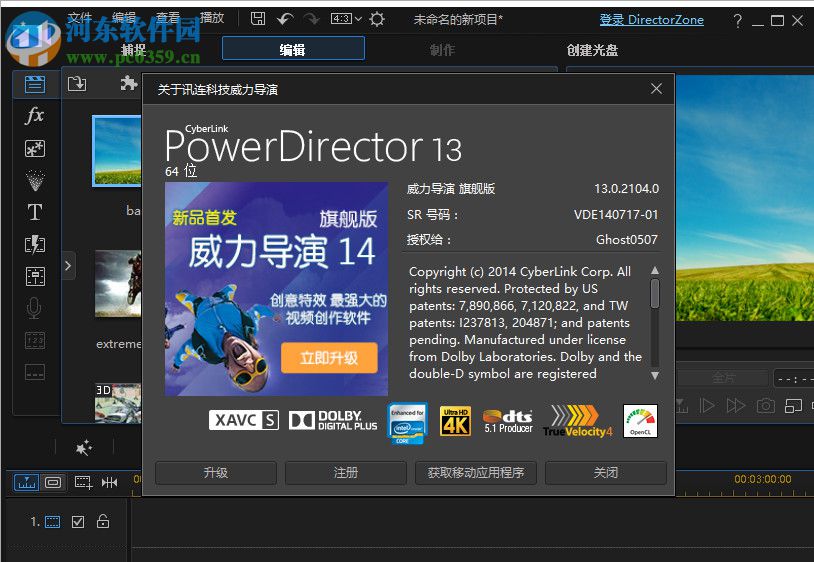Viewport: 814px width, 562px height.
Task: Open the Particle Room icon
Action: [x=35, y=181]
